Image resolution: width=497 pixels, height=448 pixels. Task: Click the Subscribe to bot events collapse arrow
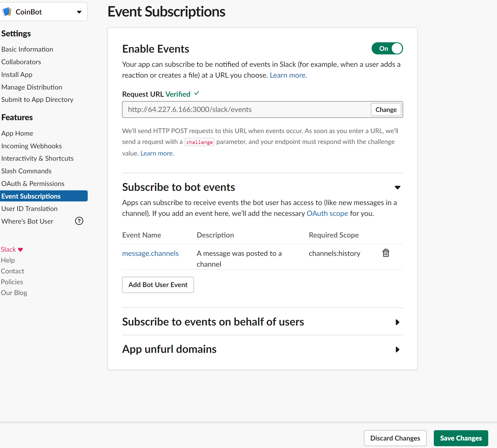[x=397, y=187]
